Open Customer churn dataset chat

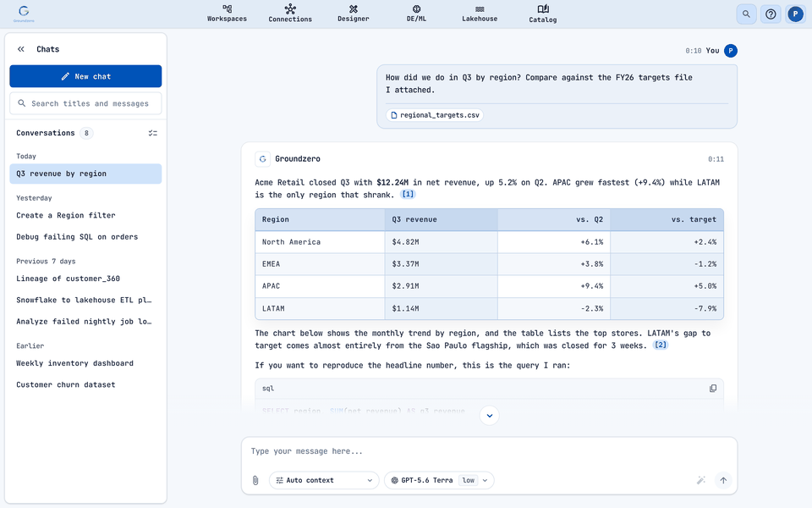tap(85, 384)
